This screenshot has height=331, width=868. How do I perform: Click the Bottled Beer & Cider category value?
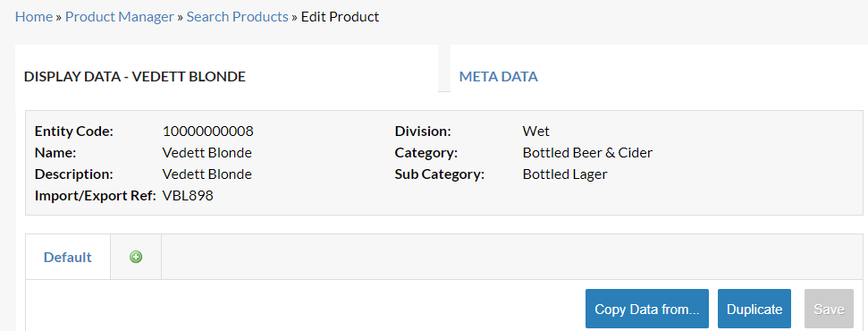(587, 152)
